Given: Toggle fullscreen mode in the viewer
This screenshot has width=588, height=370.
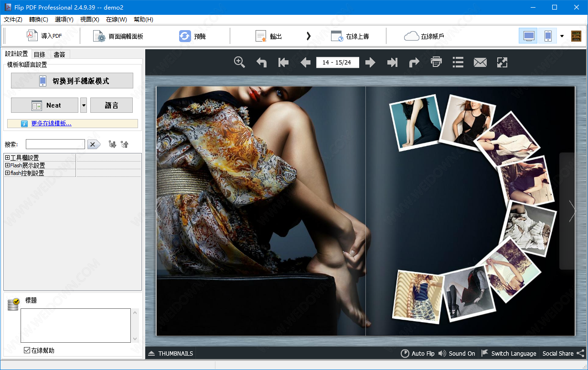Looking at the screenshot, I should [502, 62].
